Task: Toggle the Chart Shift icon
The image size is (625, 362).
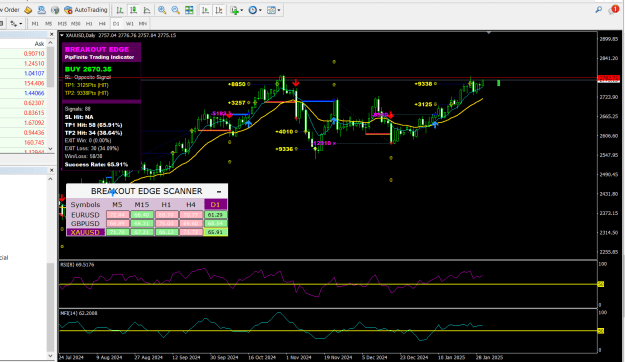Action: click(x=218, y=10)
